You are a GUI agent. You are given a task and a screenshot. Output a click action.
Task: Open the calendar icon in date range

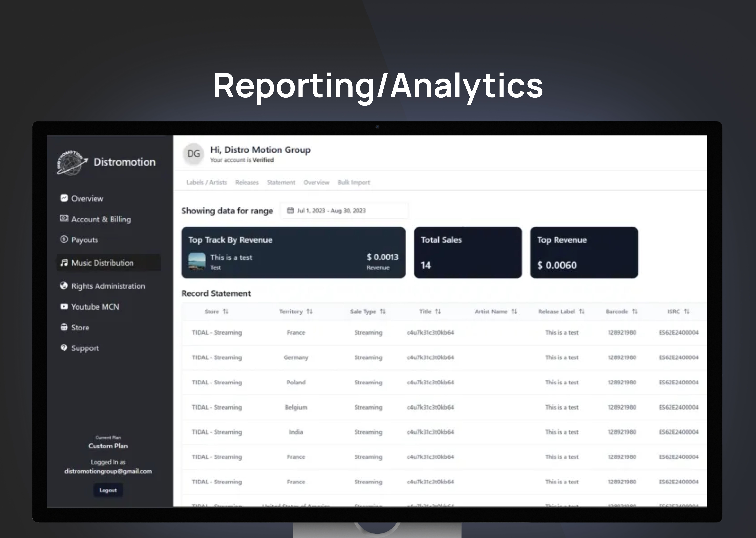pos(290,210)
